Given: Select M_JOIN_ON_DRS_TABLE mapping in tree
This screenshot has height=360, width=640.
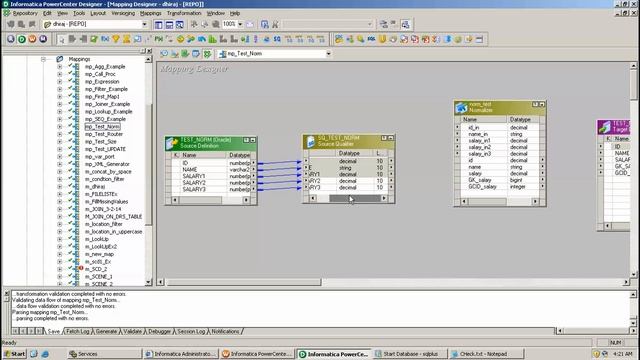Looking at the screenshot, I should (x=113, y=217).
